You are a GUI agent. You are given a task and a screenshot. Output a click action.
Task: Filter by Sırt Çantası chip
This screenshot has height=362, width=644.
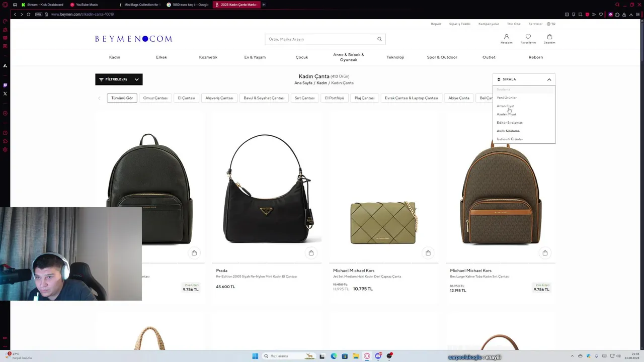click(x=305, y=98)
